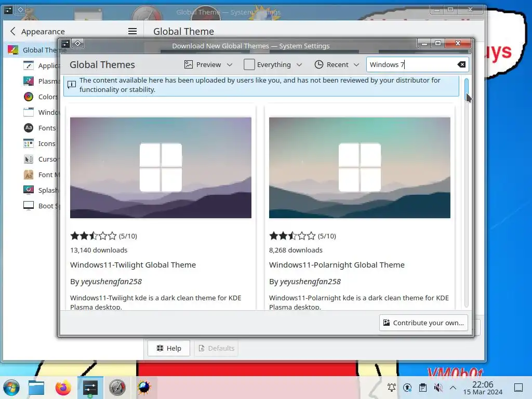This screenshot has width=532, height=399.
Task: Click author yeyushengfan258 under Polarnight theme
Action: pyautogui.click(x=310, y=282)
